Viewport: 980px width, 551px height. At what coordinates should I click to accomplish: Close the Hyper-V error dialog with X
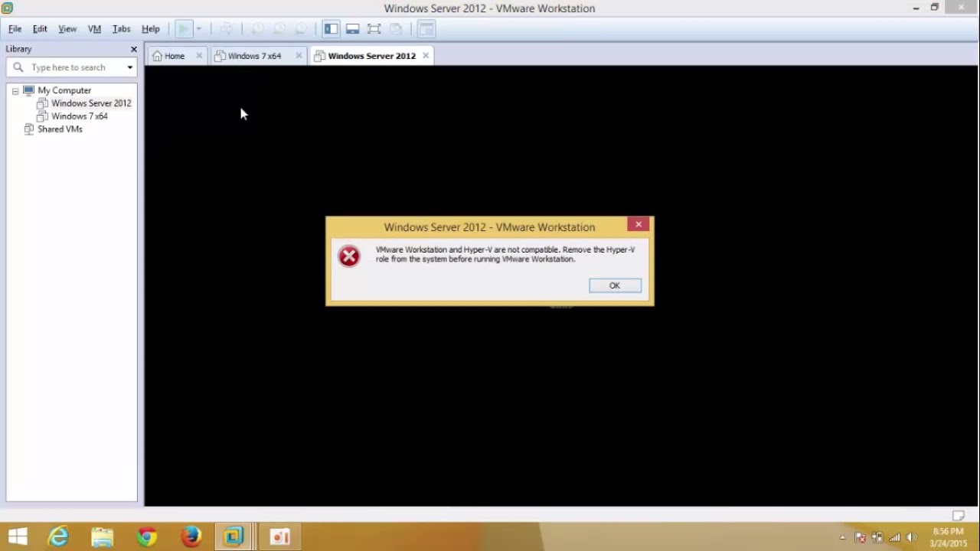point(639,224)
